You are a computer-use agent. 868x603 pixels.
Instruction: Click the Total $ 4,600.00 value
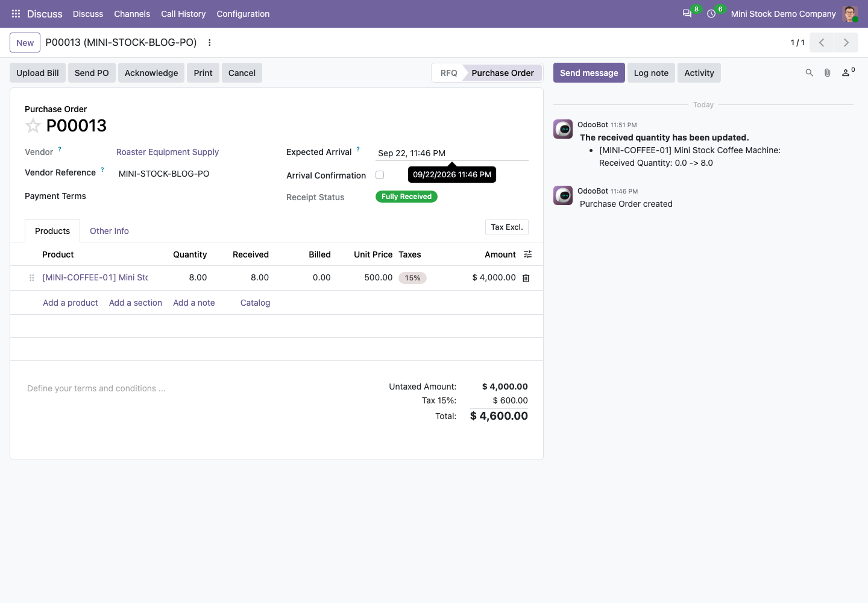pyautogui.click(x=499, y=416)
